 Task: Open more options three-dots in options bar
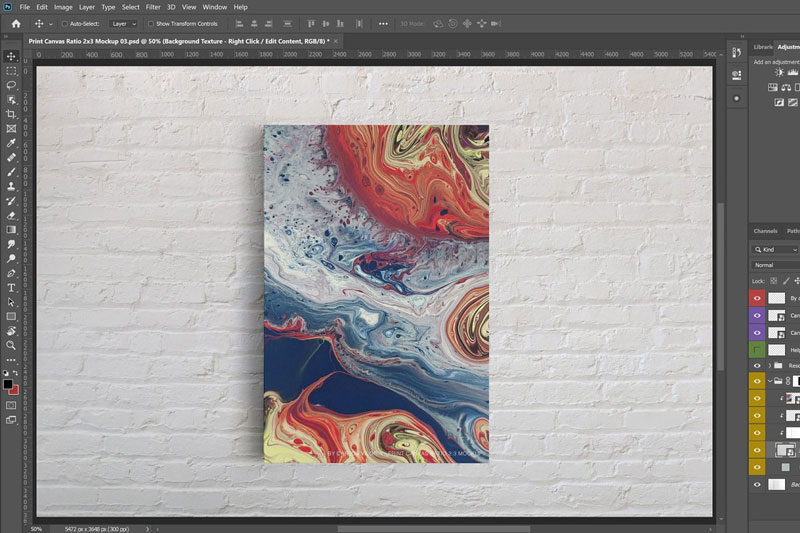pyautogui.click(x=383, y=23)
